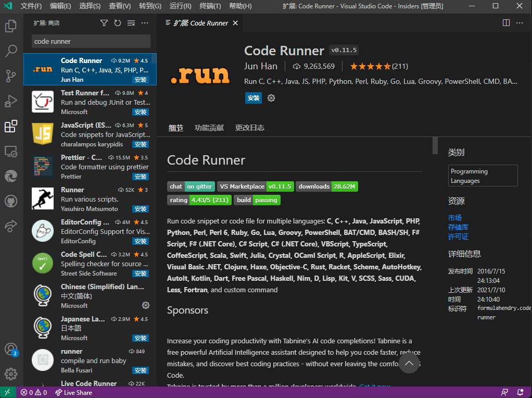Open the Explorer view in activity bar
This screenshot has width=532, height=398.
[11, 26]
